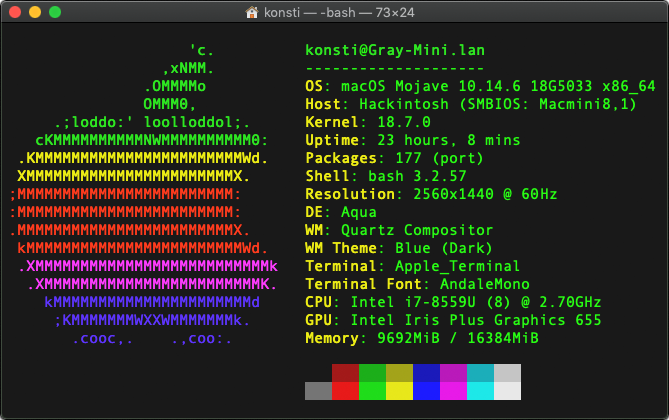This screenshot has width=669, height=420.
Task: Click the bright green swatch in bottom row
Action: pyautogui.click(x=372, y=391)
